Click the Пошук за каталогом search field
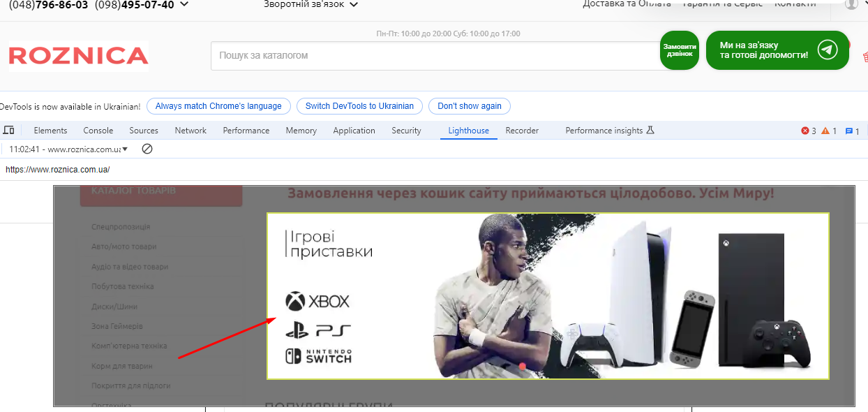868x412 pixels. 433,55
